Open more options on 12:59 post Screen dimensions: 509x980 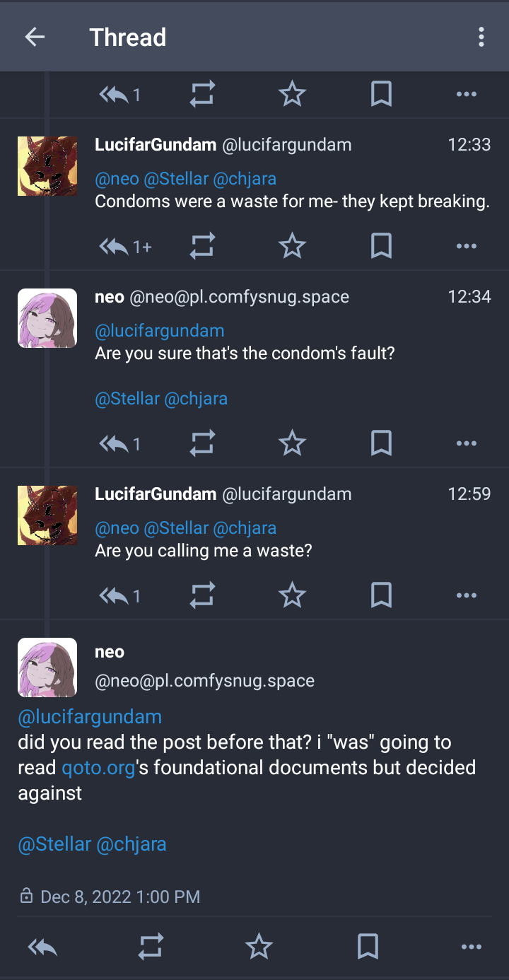click(x=466, y=596)
